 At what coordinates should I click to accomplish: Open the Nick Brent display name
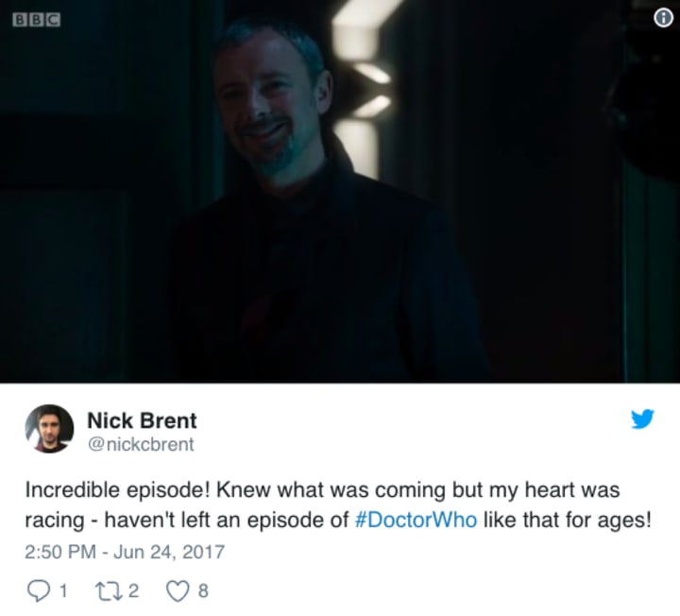pyautogui.click(x=142, y=420)
